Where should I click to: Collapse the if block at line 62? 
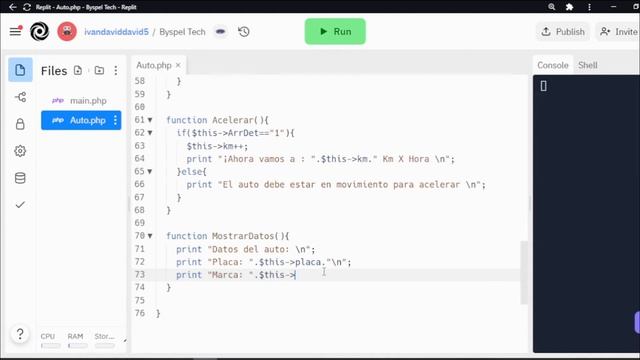[150, 133]
